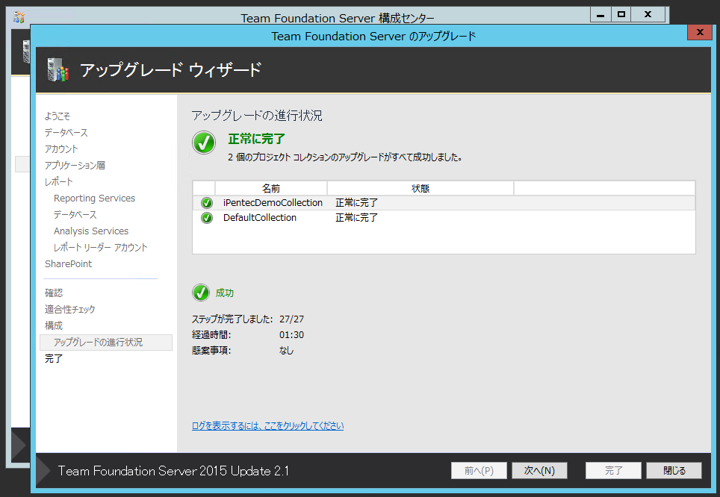Open the アプリケーション層 step
The width and height of the screenshot is (720, 497).
point(75,165)
